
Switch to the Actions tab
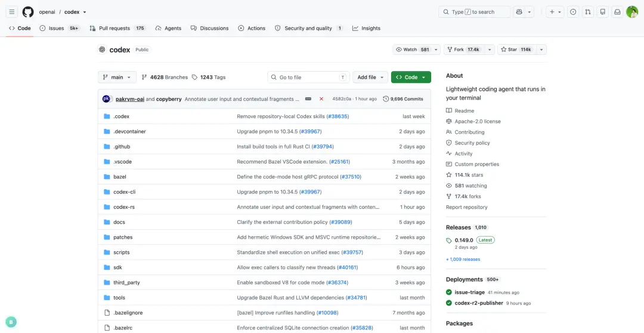252,29
